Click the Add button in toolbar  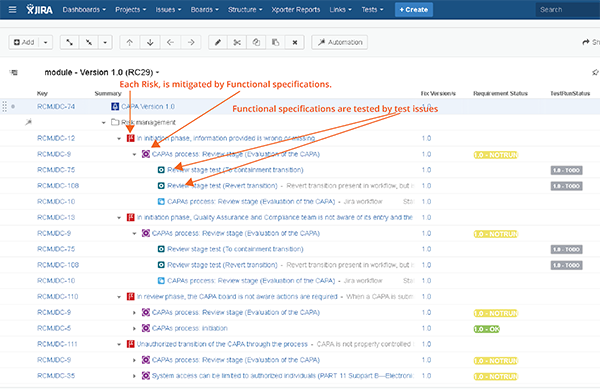click(x=24, y=42)
